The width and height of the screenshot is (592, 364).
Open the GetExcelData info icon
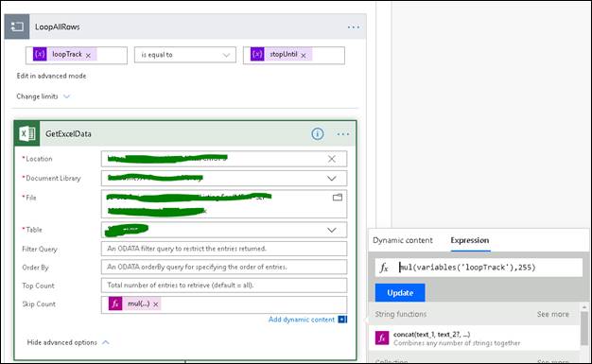[318, 133]
